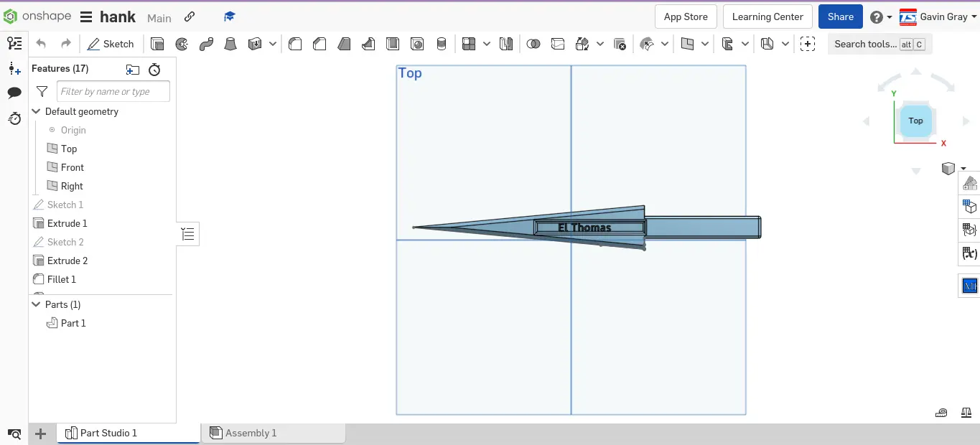Select the Loft tool
980x445 pixels.
(230, 44)
